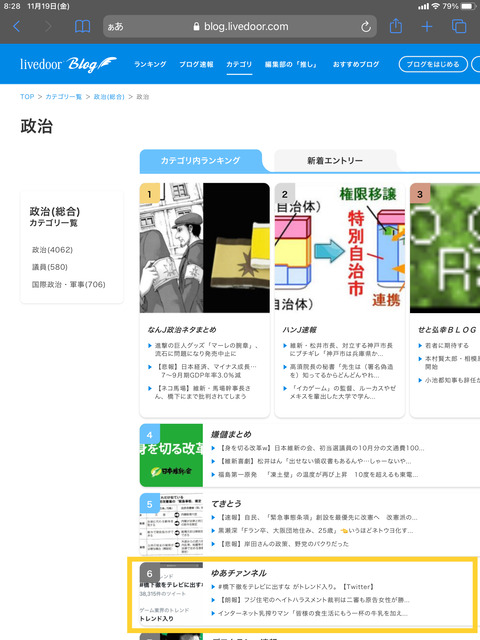Open article 【ネコ馬場】維新・馬場幹事長
480x640 pixels.
pyautogui.click(x=202, y=392)
